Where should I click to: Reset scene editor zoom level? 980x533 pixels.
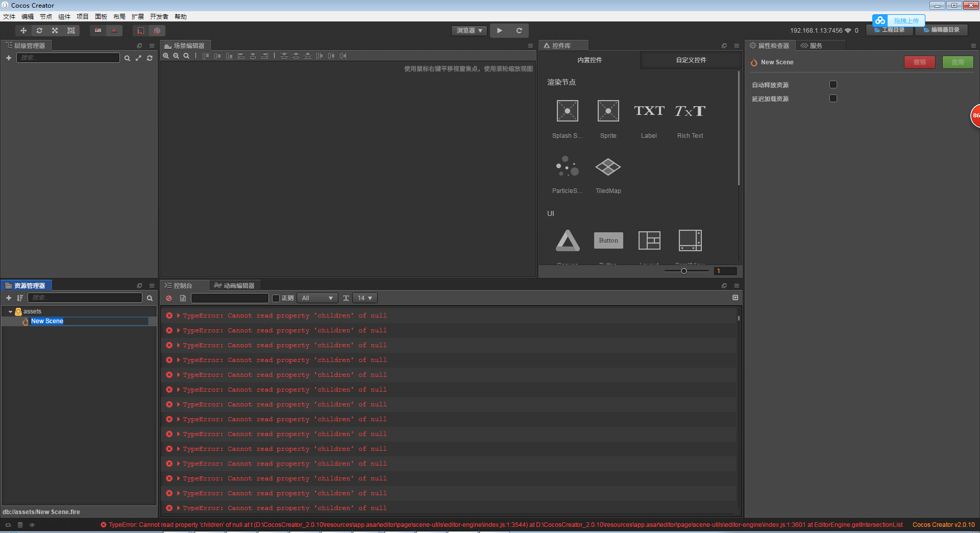coord(186,56)
